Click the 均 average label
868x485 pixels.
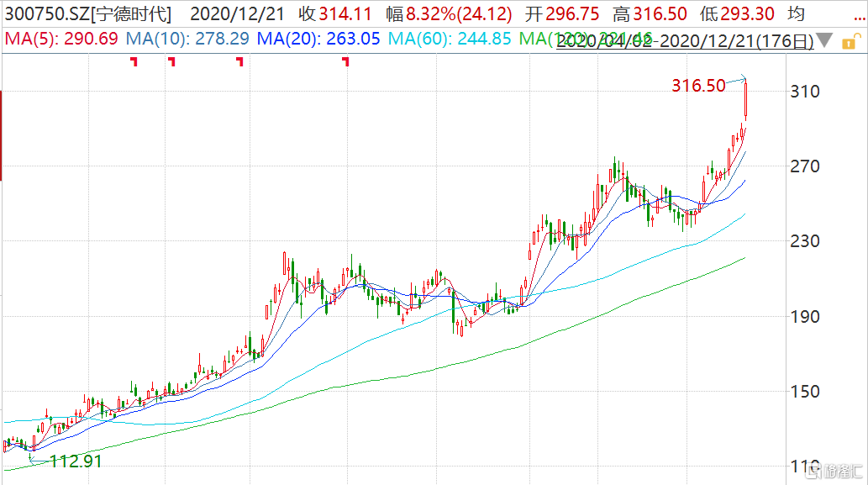tap(796, 13)
